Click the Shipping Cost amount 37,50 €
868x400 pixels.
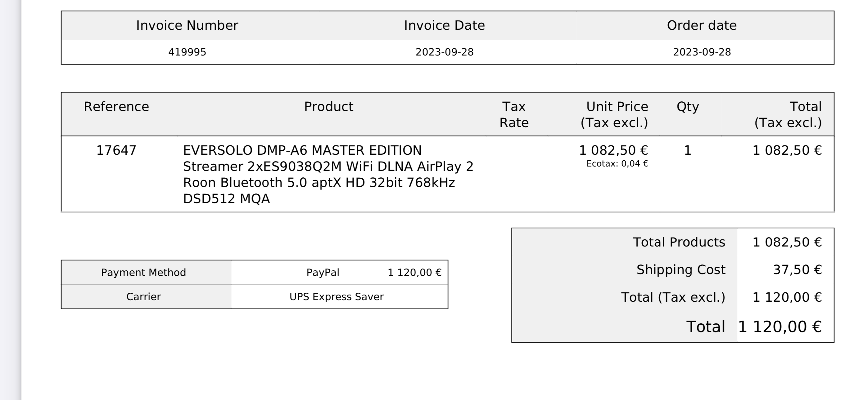click(x=797, y=270)
